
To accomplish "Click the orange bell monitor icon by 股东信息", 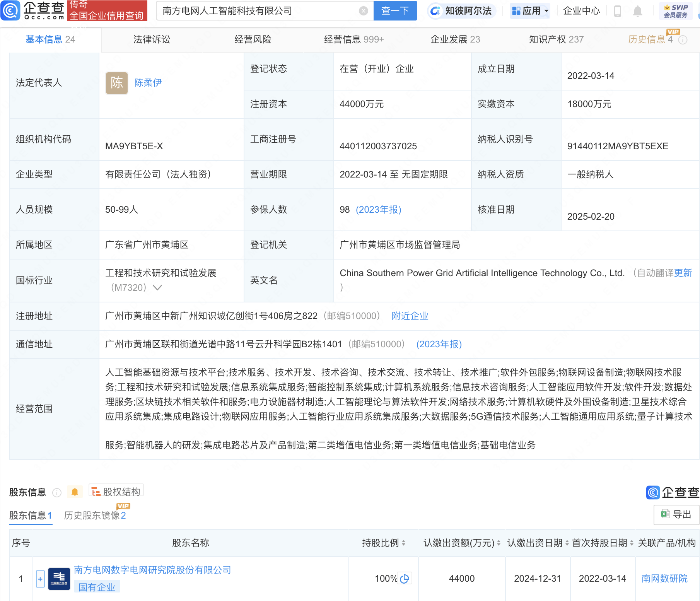I will point(75,492).
